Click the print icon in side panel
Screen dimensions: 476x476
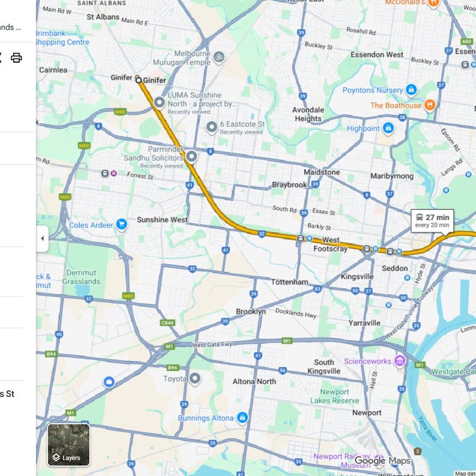click(x=16, y=58)
